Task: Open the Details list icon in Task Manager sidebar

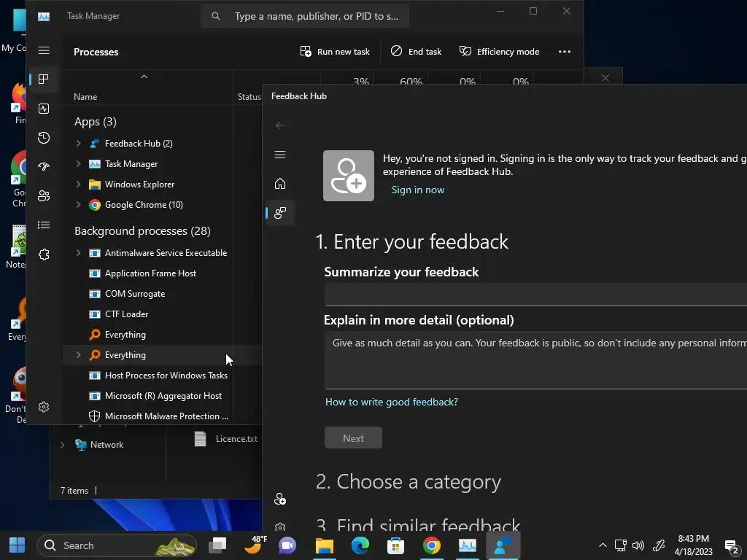Action: coord(44,225)
